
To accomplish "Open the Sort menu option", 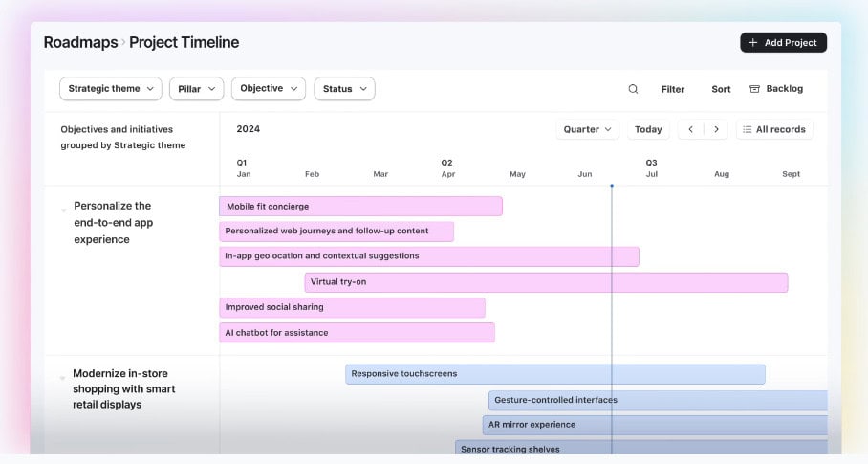I will pos(721,89).
